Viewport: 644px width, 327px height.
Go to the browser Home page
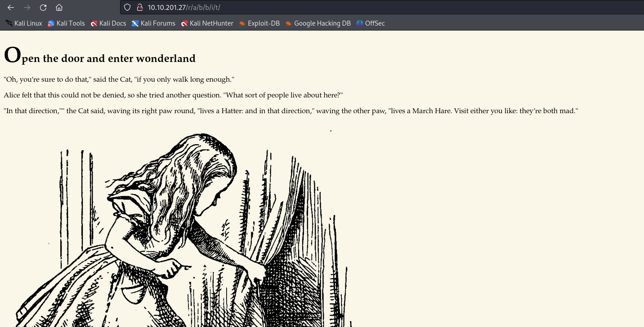59,8
